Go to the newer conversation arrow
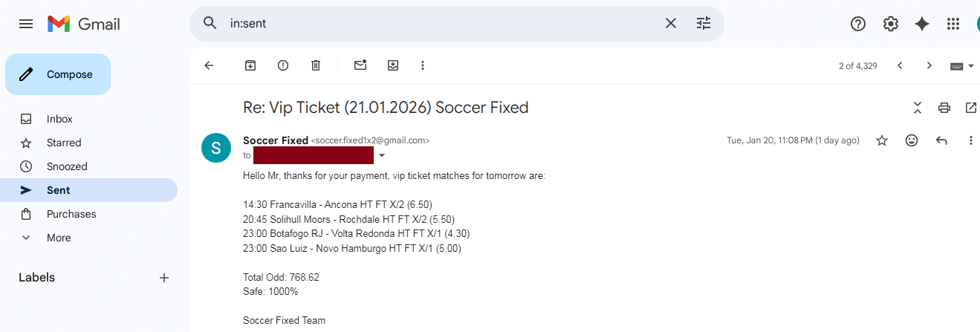Viewport: 980px width, 332px height. pos(900,65)
